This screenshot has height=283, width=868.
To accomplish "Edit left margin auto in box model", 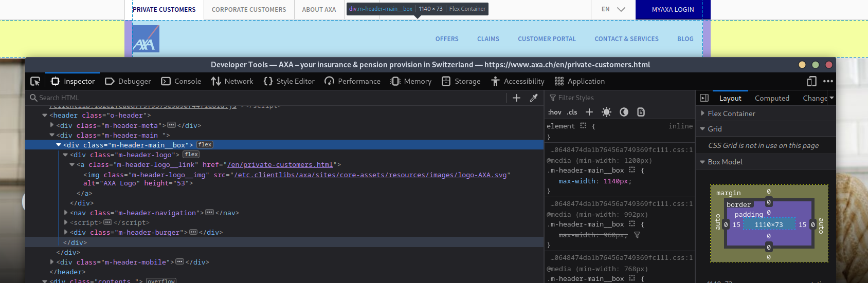I will [718, 222].
